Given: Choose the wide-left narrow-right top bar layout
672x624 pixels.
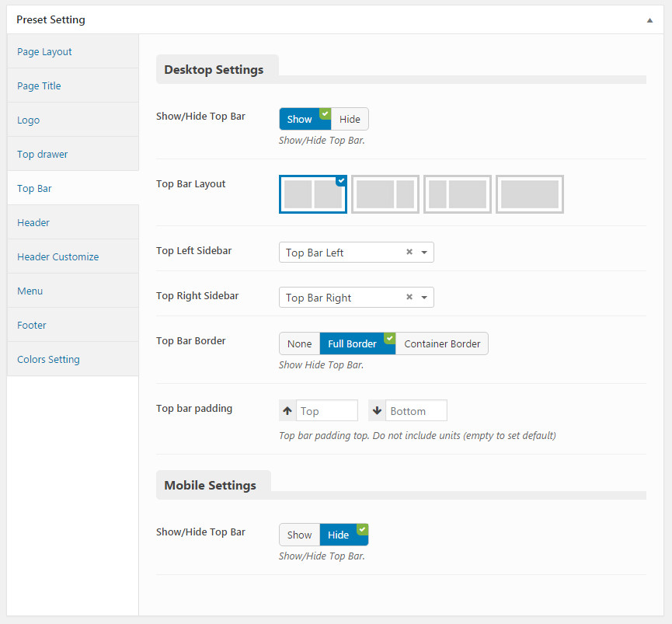Looking at the screenshot, I should pos(385,194).
